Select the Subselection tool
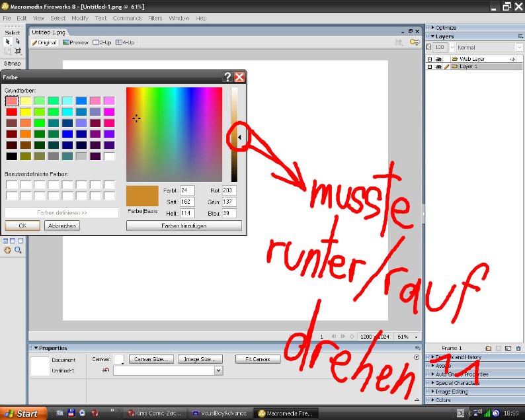Viewport: 525px width, 420px height. [18, 41]
